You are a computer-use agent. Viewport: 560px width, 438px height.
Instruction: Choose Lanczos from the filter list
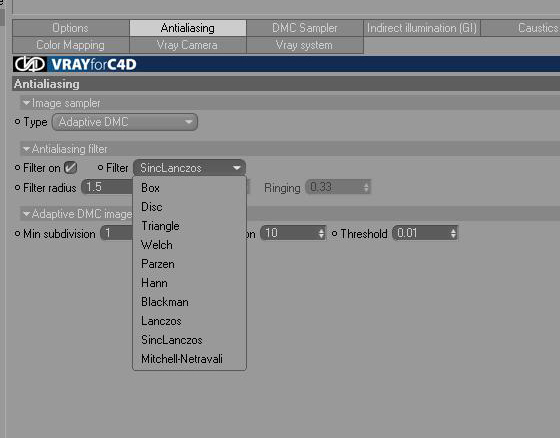coord(189,321)
